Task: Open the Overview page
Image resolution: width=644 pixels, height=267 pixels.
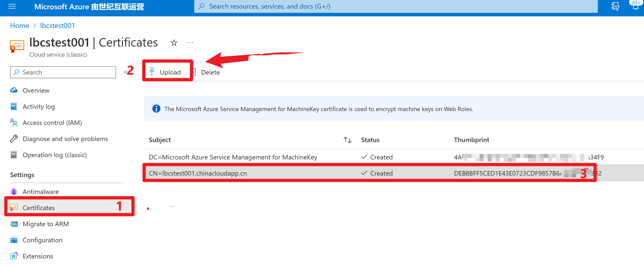Action: [36, 90]
